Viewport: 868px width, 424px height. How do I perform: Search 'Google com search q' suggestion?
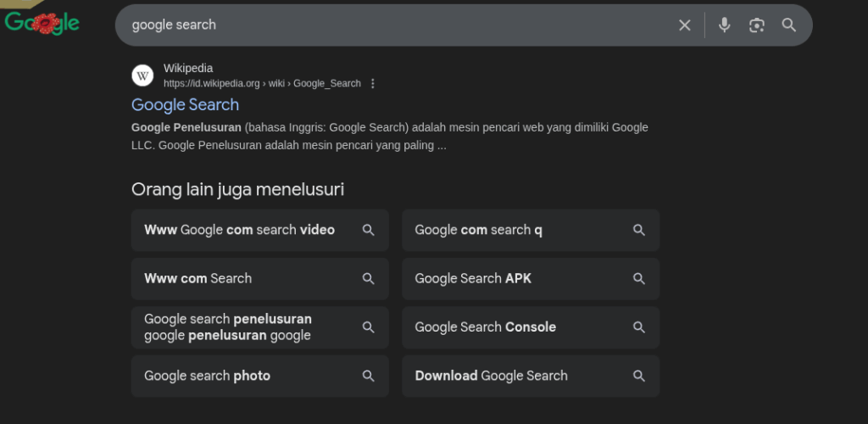point(531,230)
